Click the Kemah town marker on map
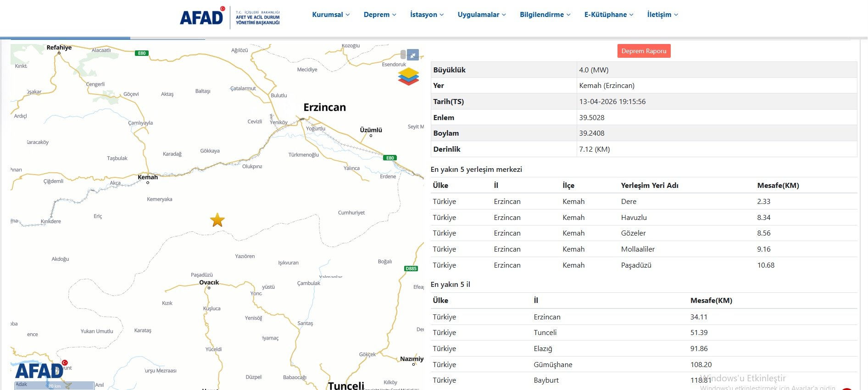Image resolution: width=868 pixels, height=390 pixels. pos(148,182)
